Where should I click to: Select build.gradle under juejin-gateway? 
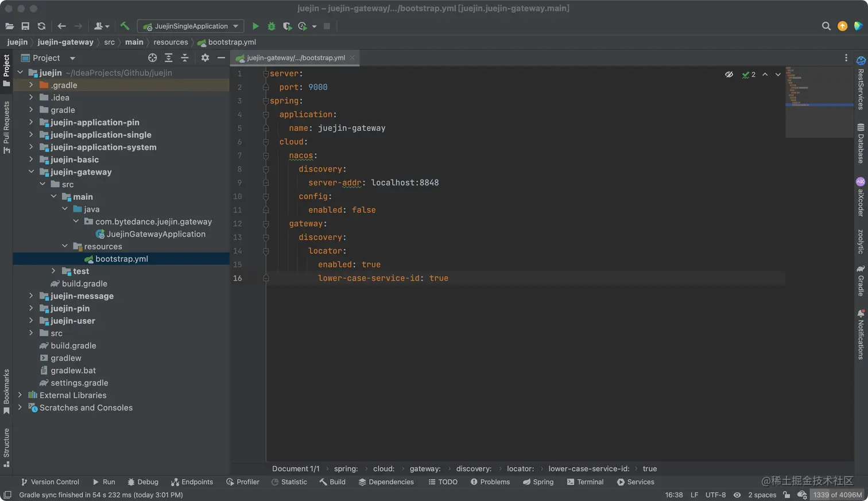84,283
